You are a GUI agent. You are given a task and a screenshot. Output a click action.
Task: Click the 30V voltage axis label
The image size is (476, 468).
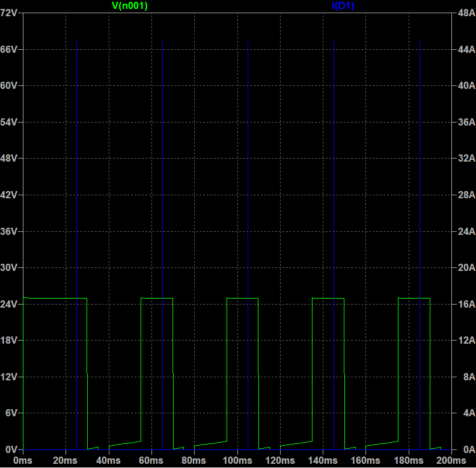[x=9, y=267]
